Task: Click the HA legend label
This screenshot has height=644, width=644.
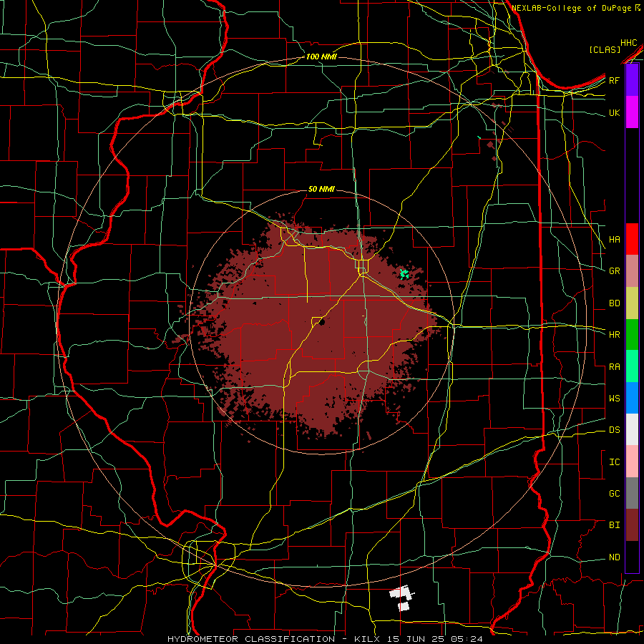Action: tap(615, 240)
